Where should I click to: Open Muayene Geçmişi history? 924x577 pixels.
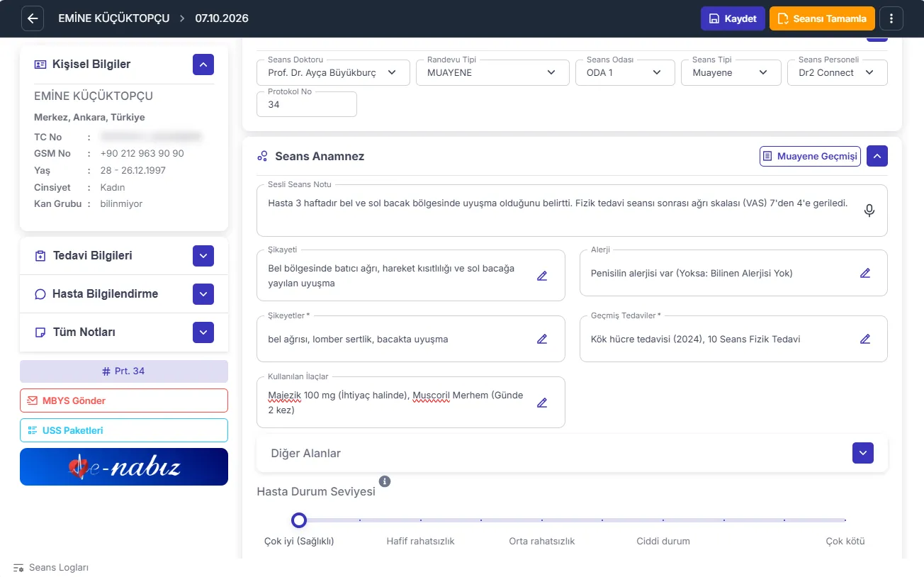pyautogui.click(x=810, y=156)
